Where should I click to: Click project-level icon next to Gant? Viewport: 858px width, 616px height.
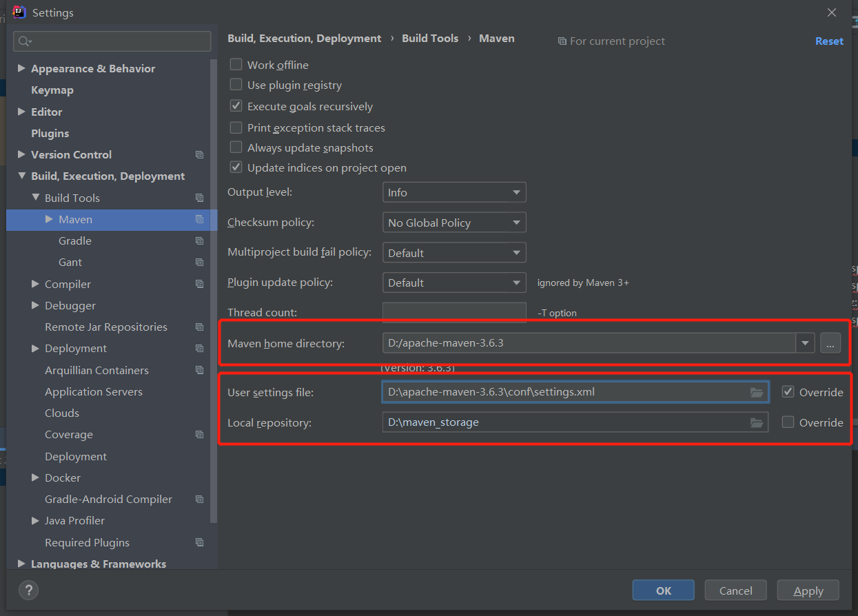(x=199, y=263)
